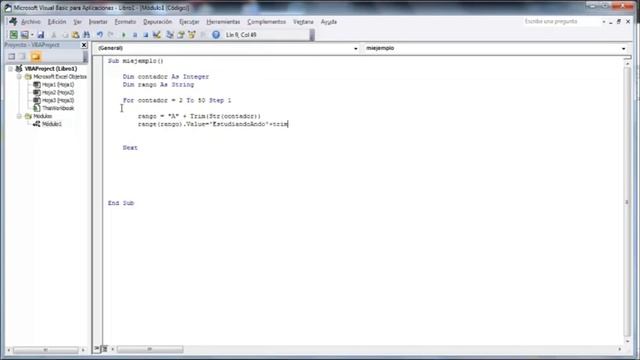Open the Insertar menu
This screenshot has width=640, height=360.
coord(98,22)
